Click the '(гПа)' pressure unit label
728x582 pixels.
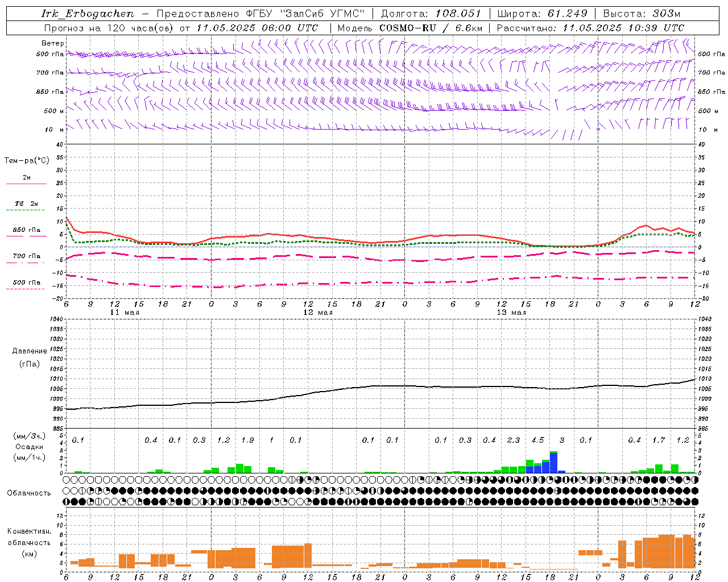30,364
